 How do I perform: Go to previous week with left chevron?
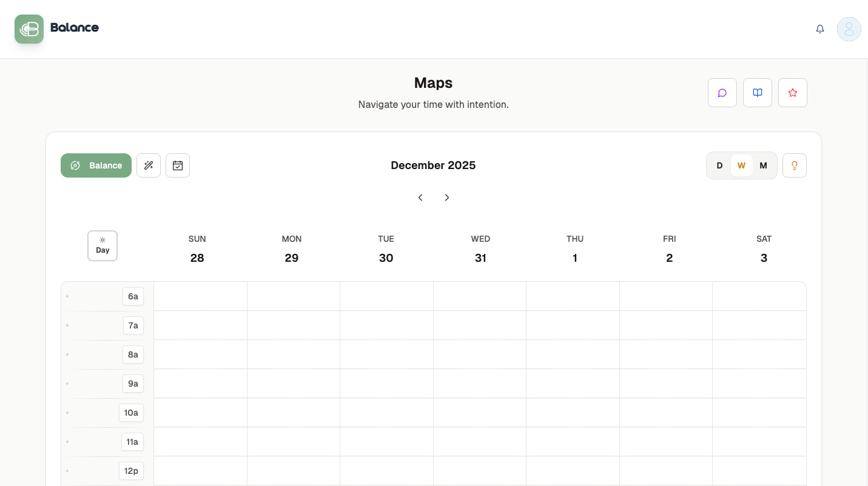(x=420, y=198)
